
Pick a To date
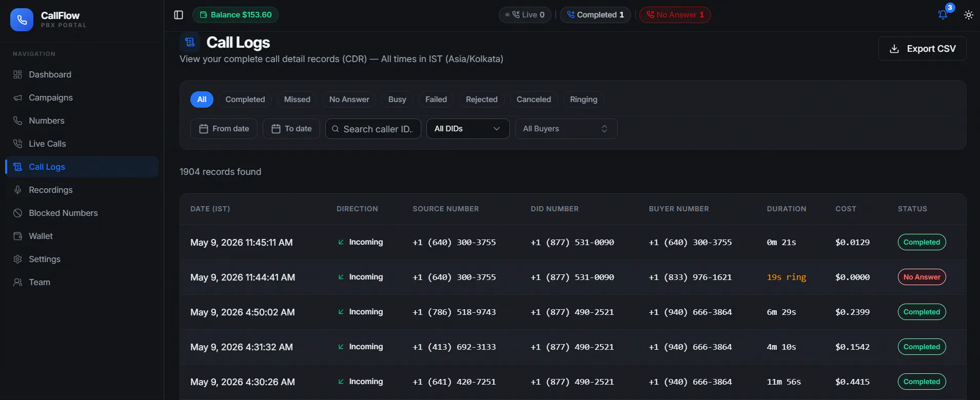pyautogui.click(x=291, y=129)
